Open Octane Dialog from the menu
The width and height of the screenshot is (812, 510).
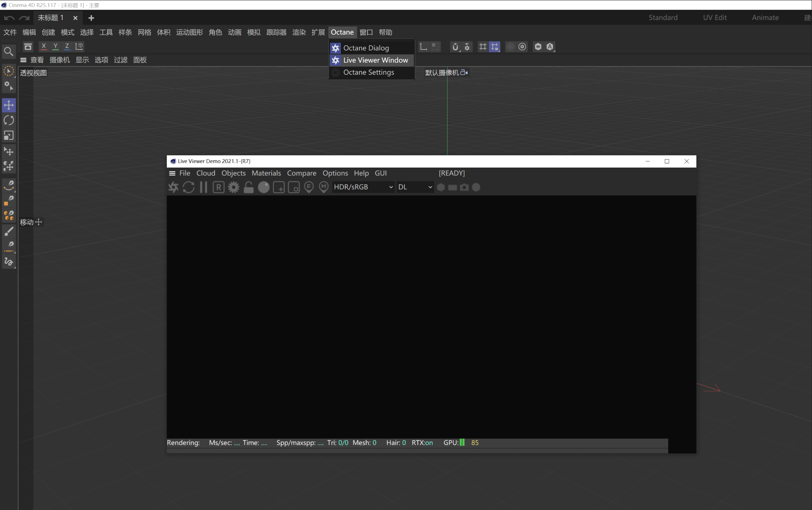tap(366, 48)
